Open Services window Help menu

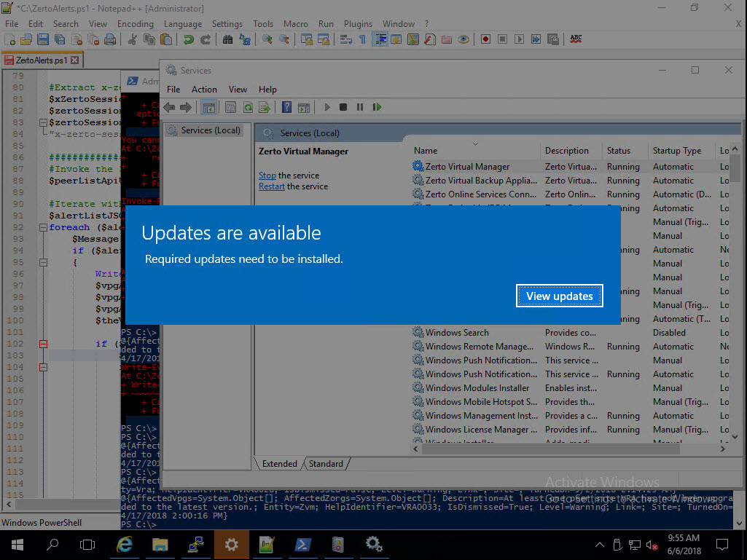[267, 90]
